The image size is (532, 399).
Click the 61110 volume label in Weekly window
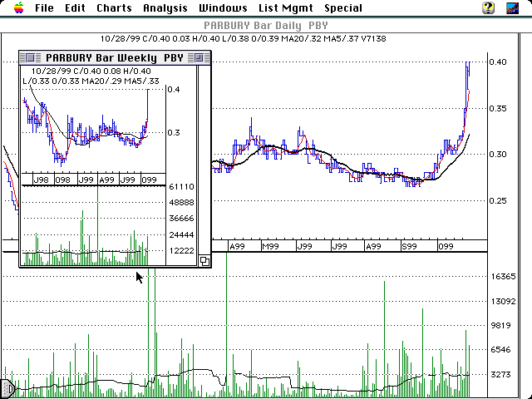tap(181, 186)
